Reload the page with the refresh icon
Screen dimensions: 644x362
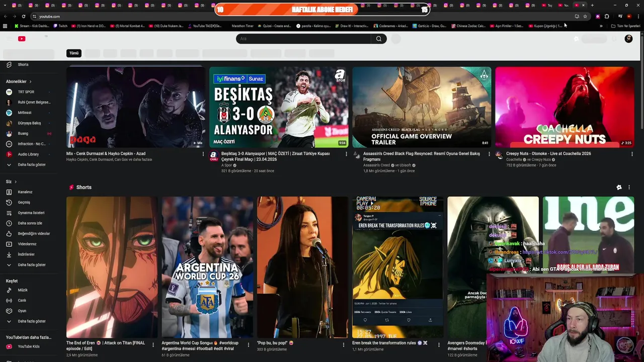(23, 16)
